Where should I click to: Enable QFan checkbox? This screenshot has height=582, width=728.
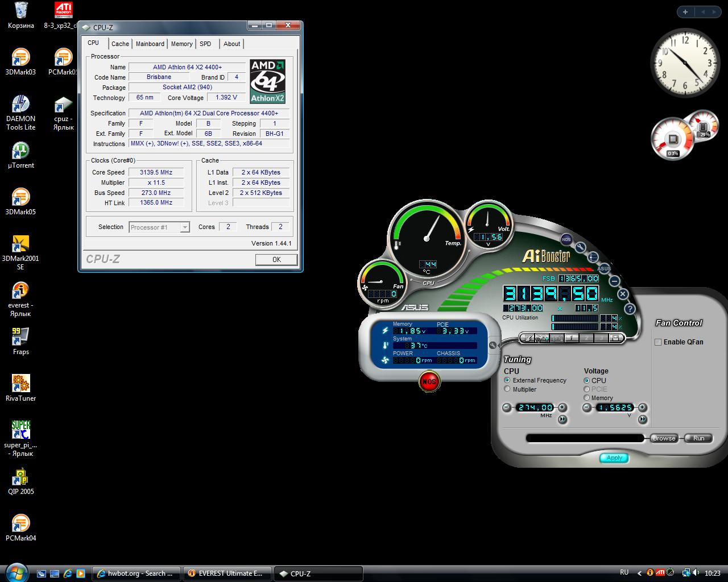(x=658, y=342)
